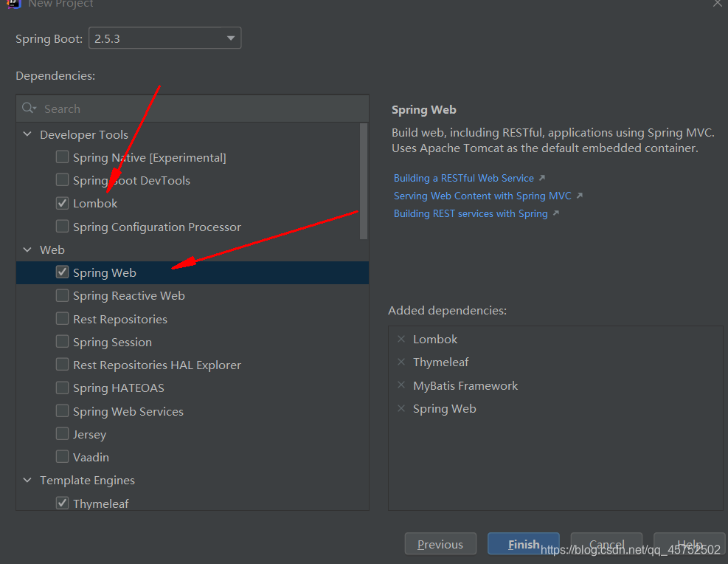This screenshot has width=728, height=564.
Task: Click the dependencies Search field
Action: tap(193, 109)
